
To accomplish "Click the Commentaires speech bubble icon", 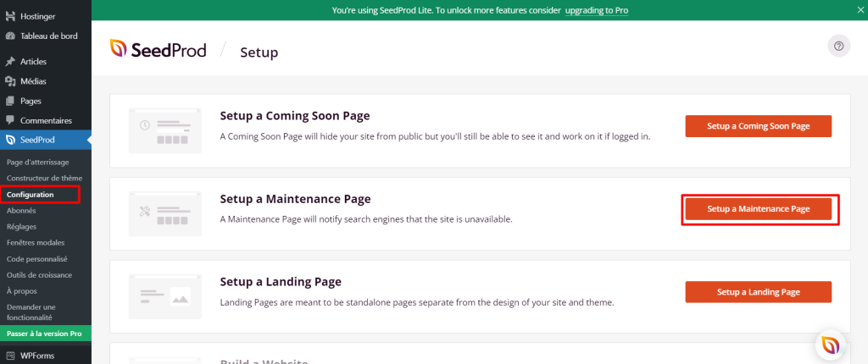I will 10,120.
